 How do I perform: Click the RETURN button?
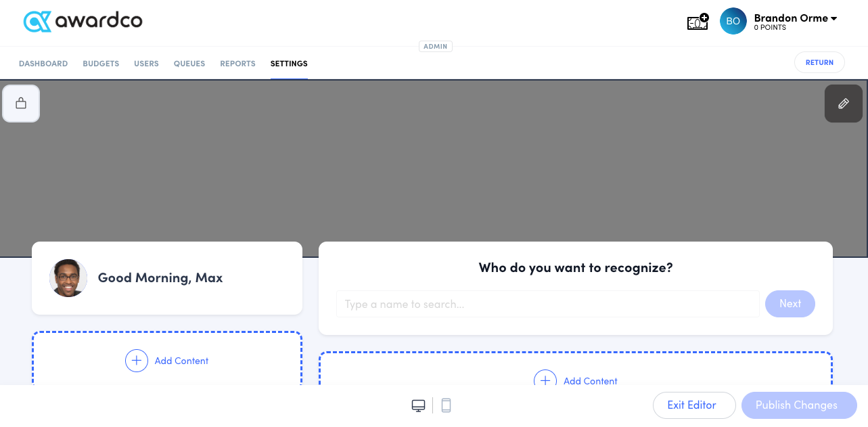coord(819,62)
